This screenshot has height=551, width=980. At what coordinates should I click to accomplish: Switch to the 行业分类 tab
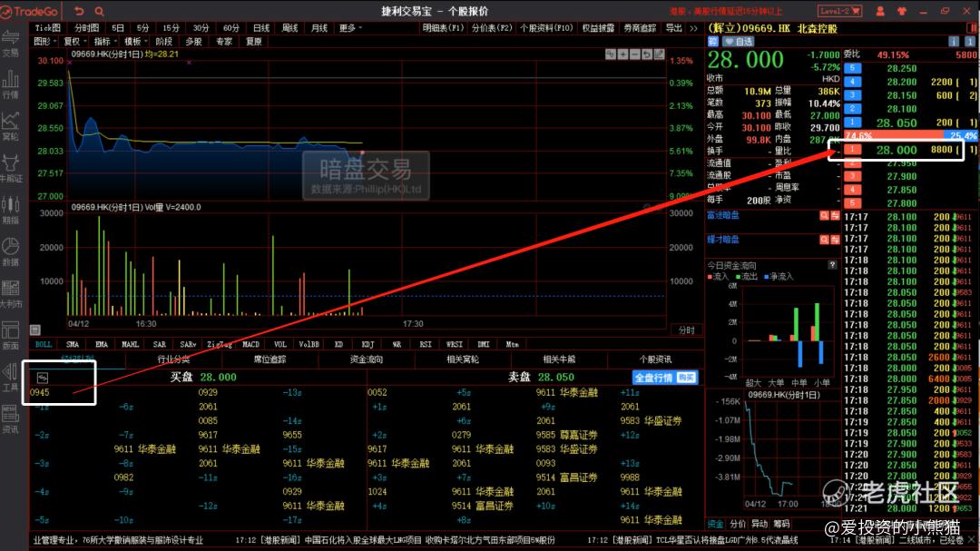tap(173, 359)
